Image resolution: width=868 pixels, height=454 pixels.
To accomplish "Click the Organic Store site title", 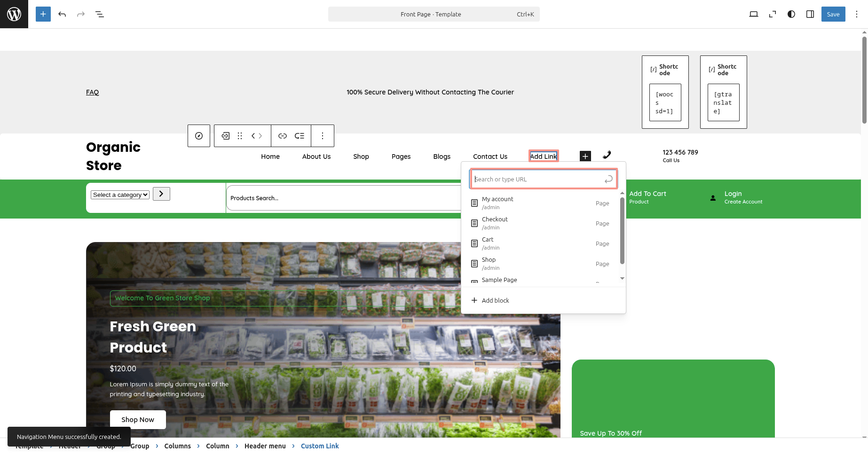I will 113,156.
